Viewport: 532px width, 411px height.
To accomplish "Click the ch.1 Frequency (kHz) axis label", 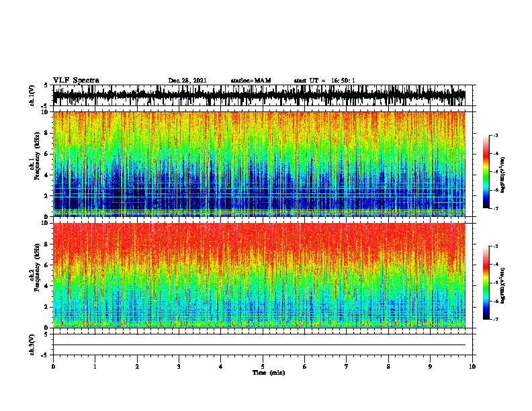I will 34,156.
